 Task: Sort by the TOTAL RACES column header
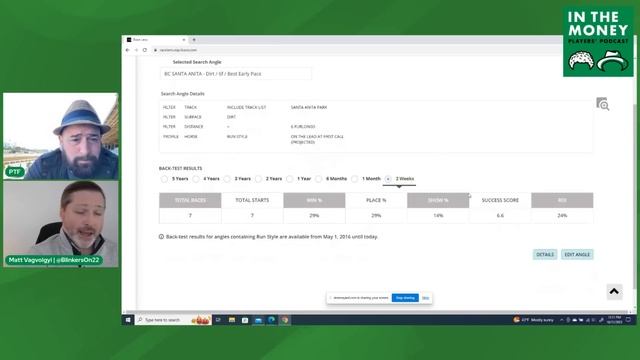pos(190,200)
